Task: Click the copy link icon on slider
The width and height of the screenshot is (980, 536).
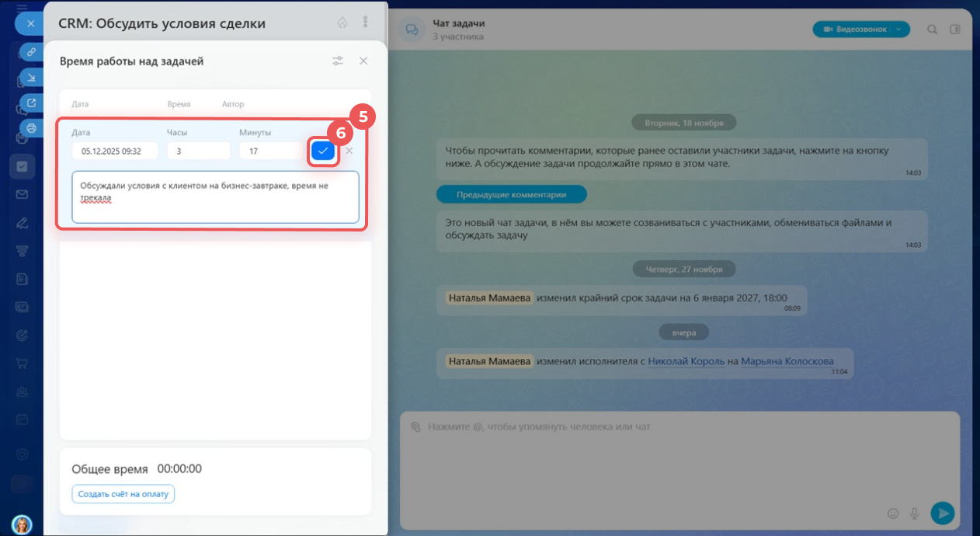Action: (31, 52)
